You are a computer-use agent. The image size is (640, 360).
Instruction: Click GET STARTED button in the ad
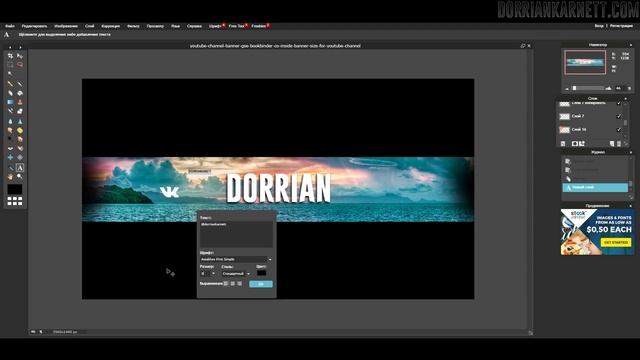tap(616, 242)
